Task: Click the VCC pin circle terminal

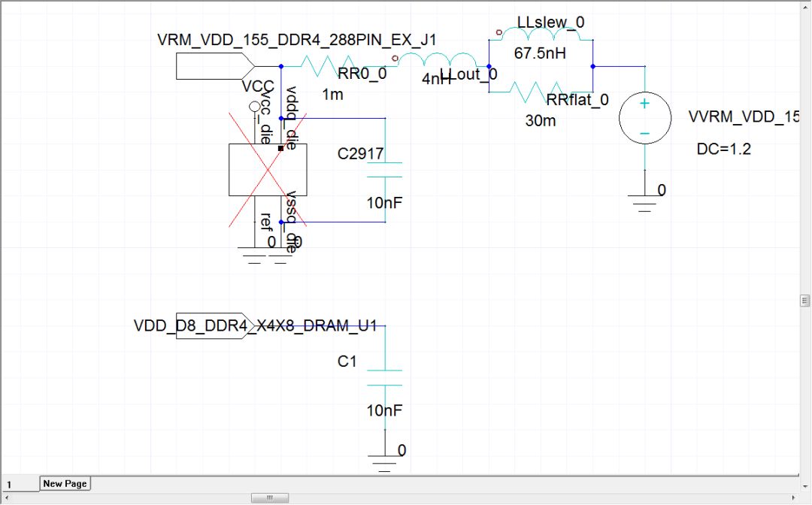Action: (x=255, y=107)
